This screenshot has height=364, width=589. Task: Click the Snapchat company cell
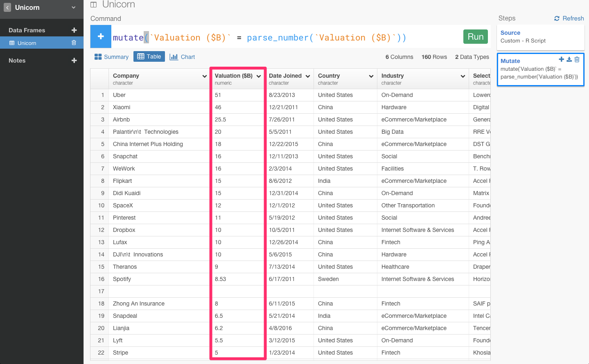click(x=159, y=156)
